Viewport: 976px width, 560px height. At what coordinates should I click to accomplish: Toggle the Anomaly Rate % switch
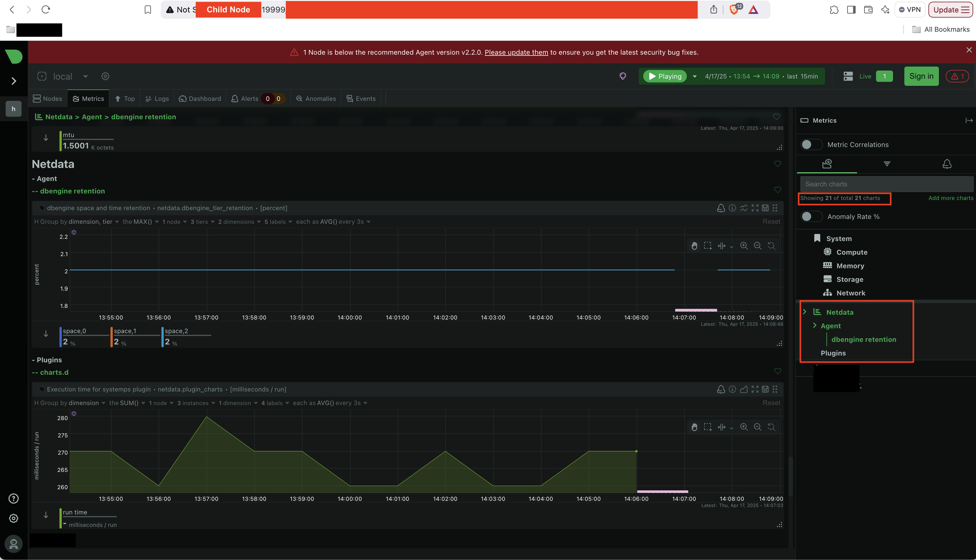tap(811, 216)
